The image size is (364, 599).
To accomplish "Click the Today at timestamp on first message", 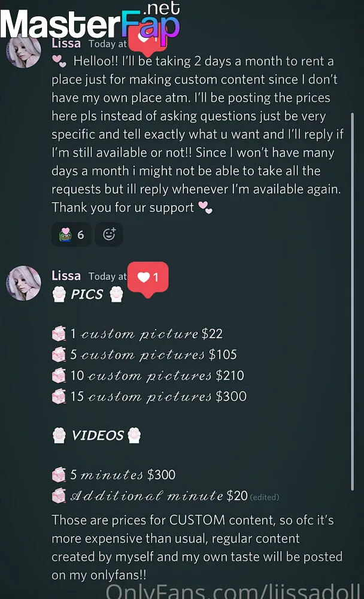I will (107, 44).
